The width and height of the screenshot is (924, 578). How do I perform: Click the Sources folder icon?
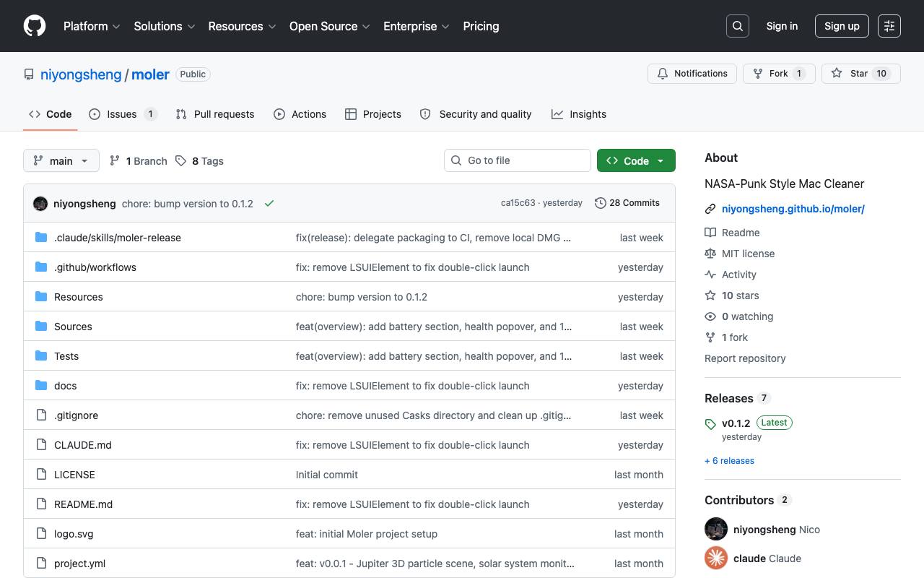tap(41, 327)
